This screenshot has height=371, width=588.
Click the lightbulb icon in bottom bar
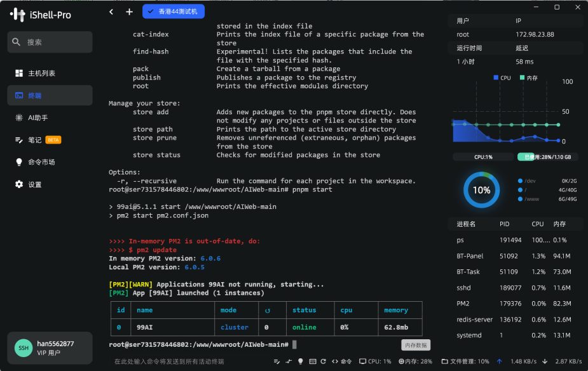point(301,361)
